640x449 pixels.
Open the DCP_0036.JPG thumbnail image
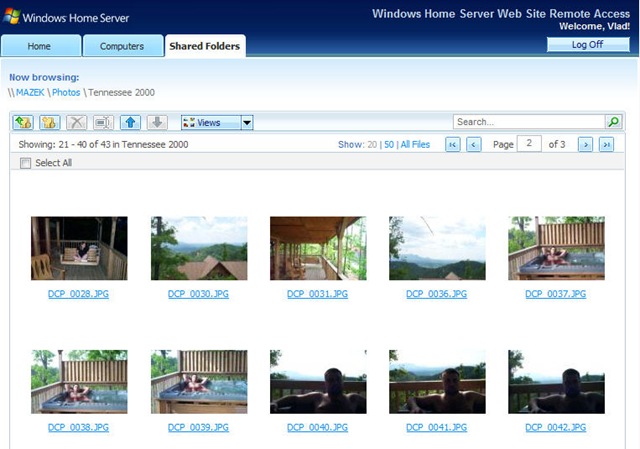point(437,248)
